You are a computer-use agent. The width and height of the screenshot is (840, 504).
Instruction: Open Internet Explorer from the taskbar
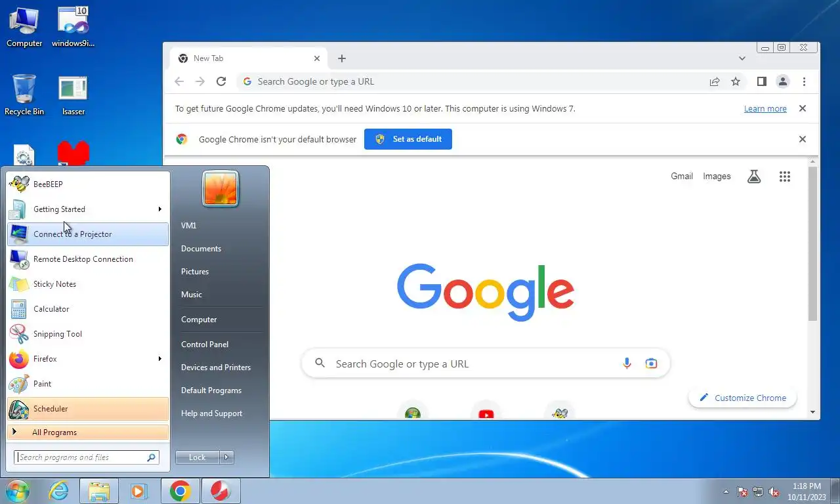[58, 491]
